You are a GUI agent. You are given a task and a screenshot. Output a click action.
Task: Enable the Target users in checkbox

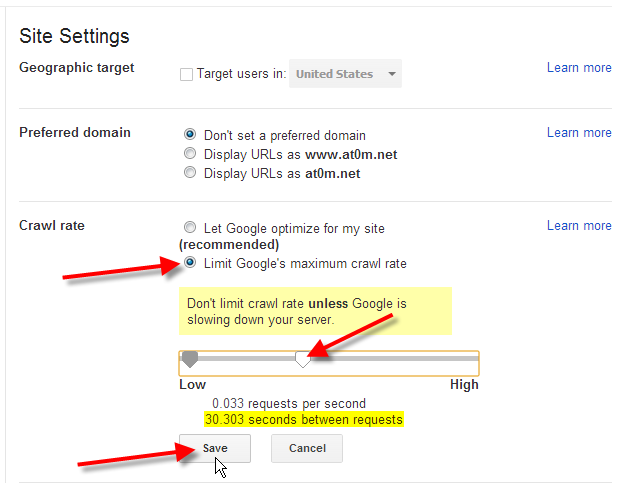[x=186, y=74]
